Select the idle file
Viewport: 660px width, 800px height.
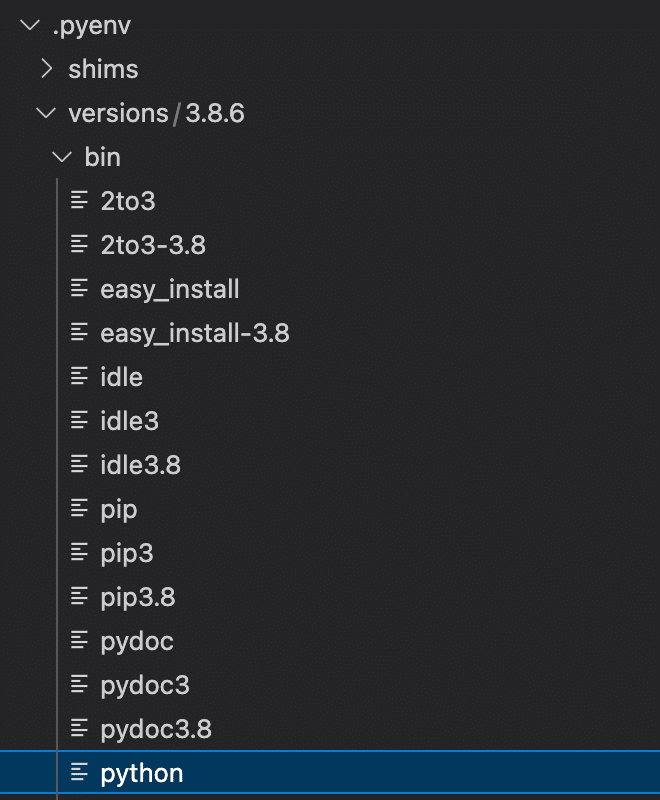[x=121, y=376]
